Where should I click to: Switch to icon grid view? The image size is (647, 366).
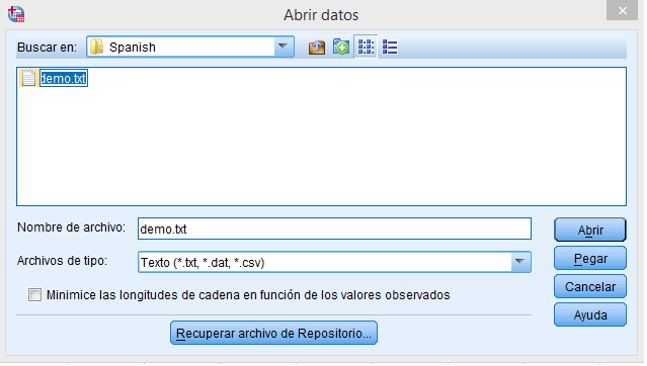[x=366, y=47]
